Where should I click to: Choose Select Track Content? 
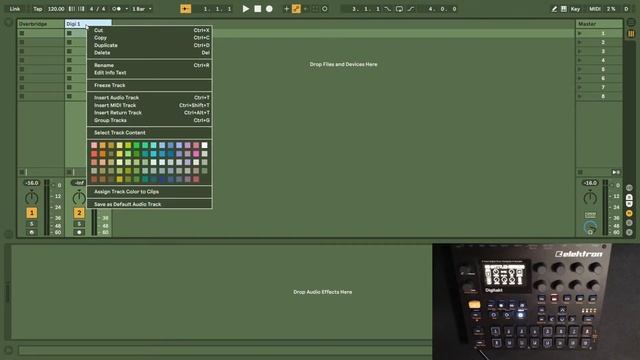tap(149, 133)
